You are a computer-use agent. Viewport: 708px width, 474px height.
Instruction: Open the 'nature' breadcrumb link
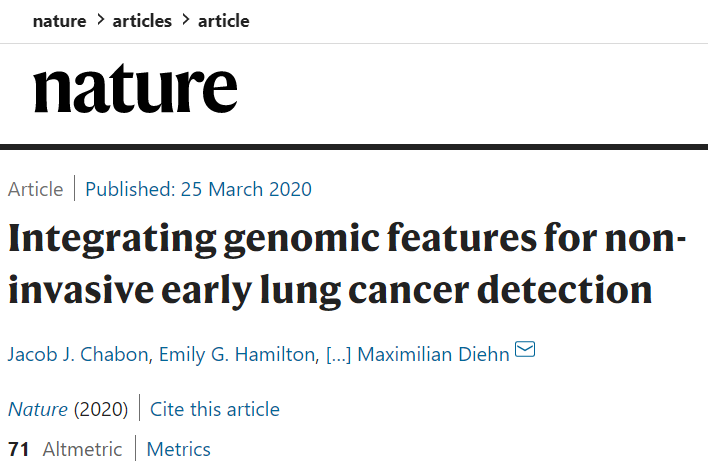tap(59, 20)
